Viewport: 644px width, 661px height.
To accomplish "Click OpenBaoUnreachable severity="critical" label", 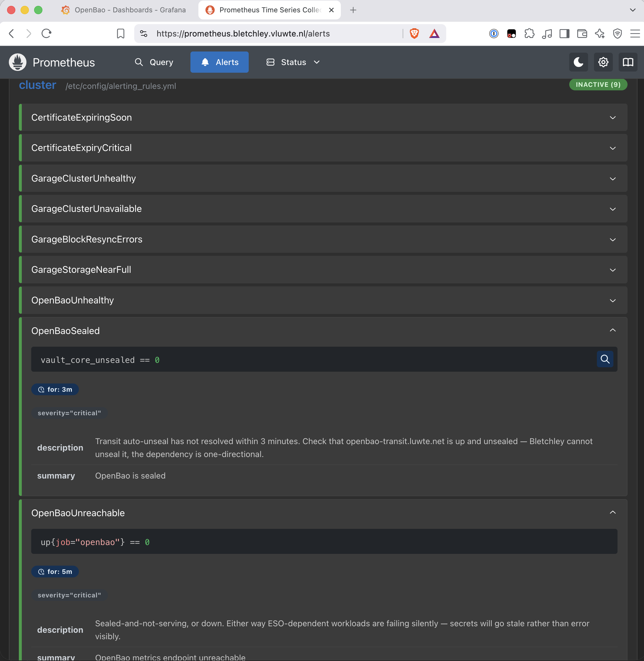I will pyautogui.click(x=69, y=595).
